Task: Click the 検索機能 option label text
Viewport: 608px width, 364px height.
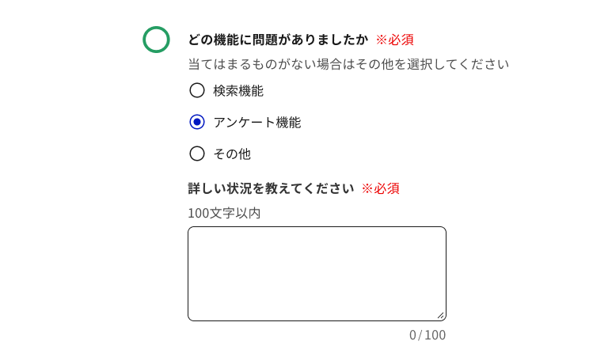Action: click(237, 90)
